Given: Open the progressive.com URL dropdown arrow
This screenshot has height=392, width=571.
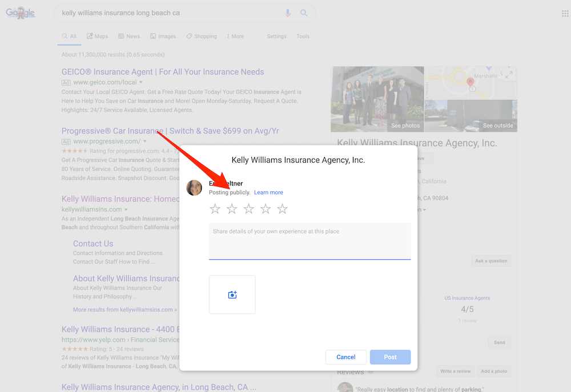Looking at the screenshot, I should pyautogui.click(x=145, y=141).
